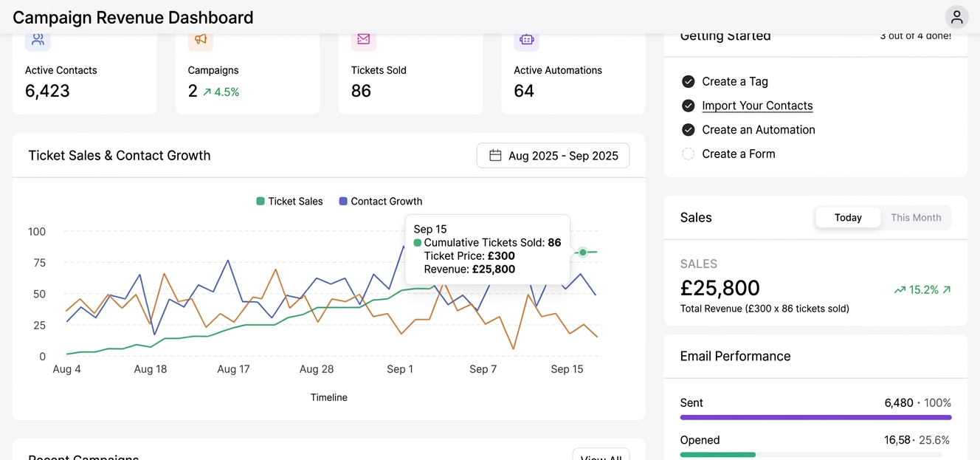Viewport: 980px width, 460px height.
Task: Click the calendar icon in date range button
Action: tap(496, 156)
